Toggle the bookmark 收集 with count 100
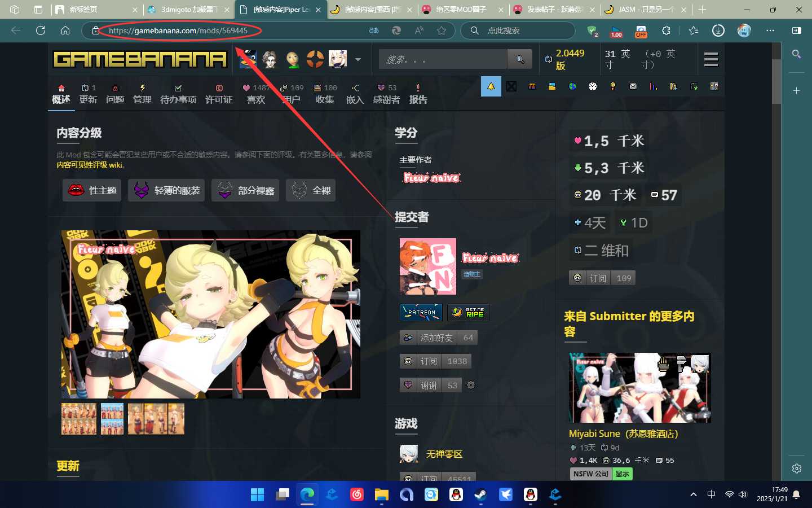 tap(324, 93)
